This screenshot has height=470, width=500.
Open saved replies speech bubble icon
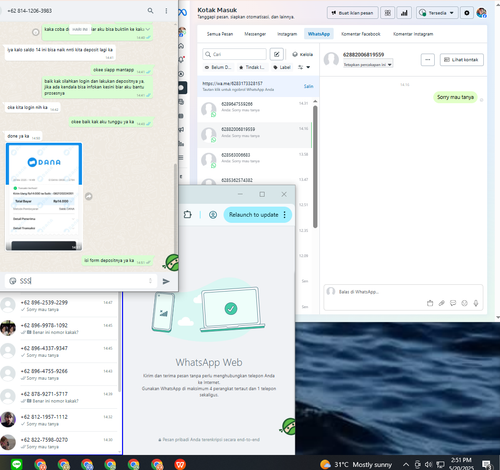(x=453, y=303)
